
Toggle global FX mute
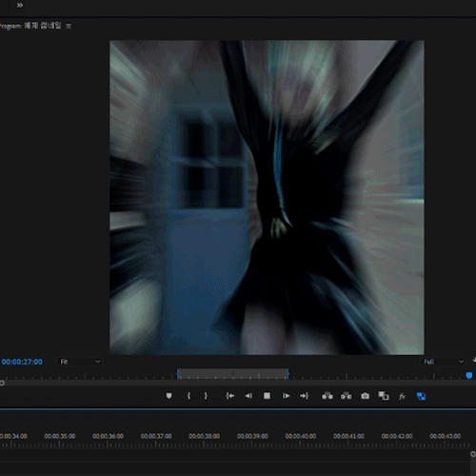coord(402,396)
